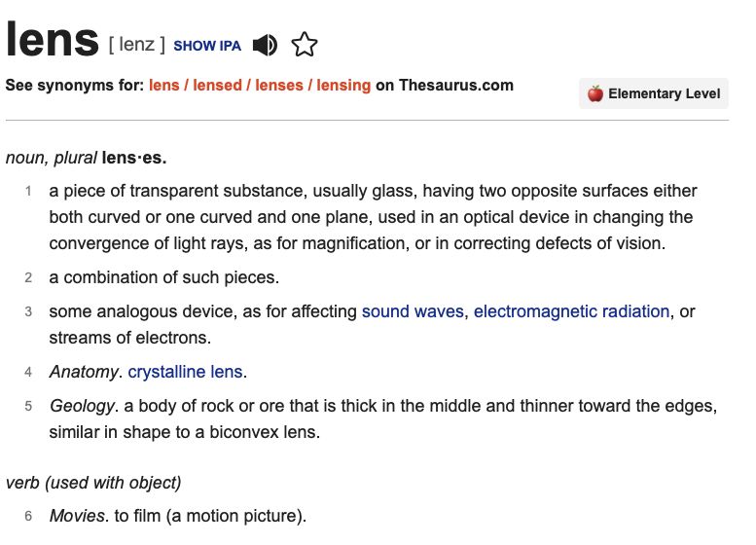This screenshot has width=756, height=545.
Task: Follow the 'electromagnetic radiation' link
Action: (x=571, y=311)
